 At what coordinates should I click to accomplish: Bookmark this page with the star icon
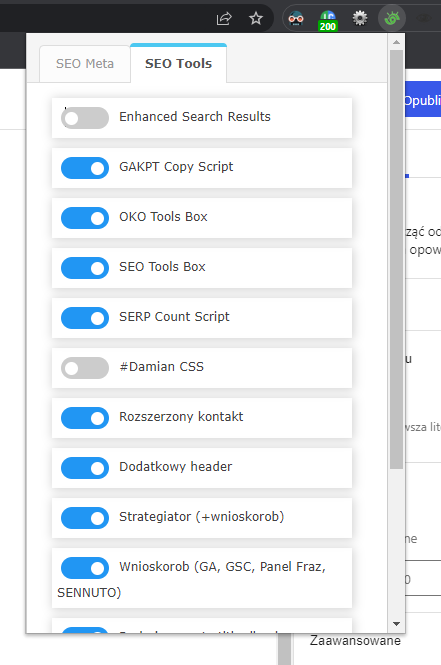coord(256,18)
